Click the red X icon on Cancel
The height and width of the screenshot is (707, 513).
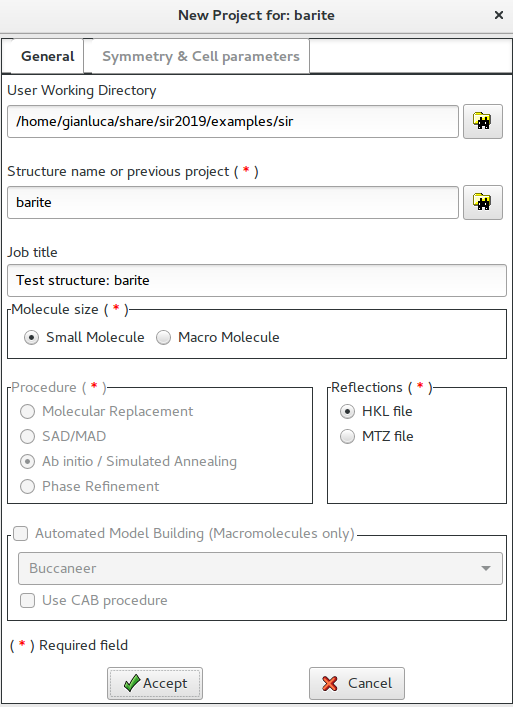point(330,683)
